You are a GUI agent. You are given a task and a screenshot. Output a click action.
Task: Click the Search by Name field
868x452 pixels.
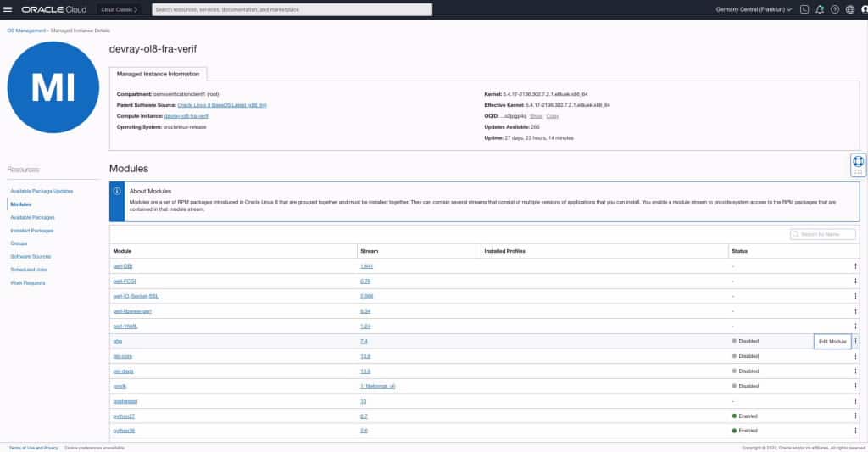pyautogui.click(x=822, y=234)
